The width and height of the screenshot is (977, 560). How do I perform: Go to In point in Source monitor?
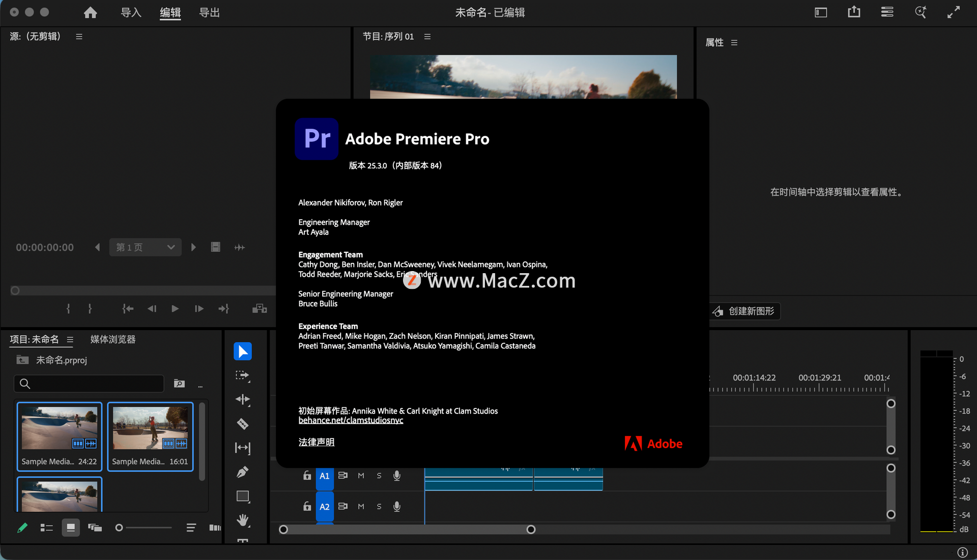click(128, 309)
